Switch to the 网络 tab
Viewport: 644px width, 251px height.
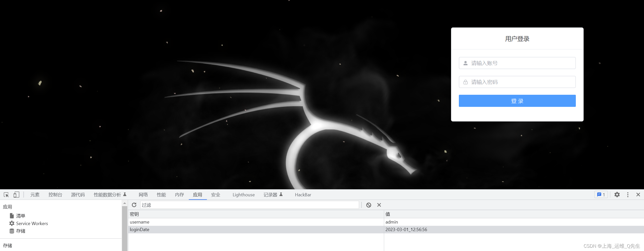[x=143, y=195]
